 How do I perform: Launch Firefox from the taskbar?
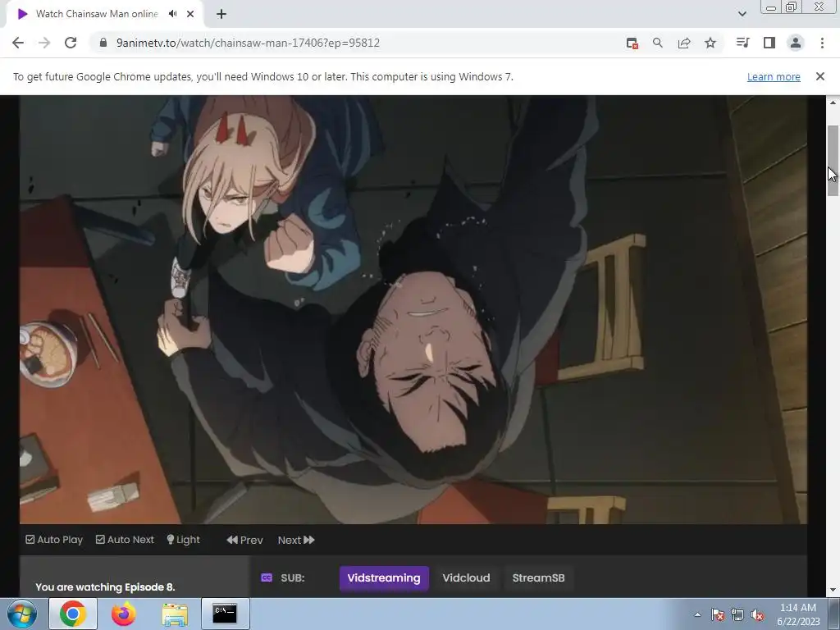(x=124, y=614)
